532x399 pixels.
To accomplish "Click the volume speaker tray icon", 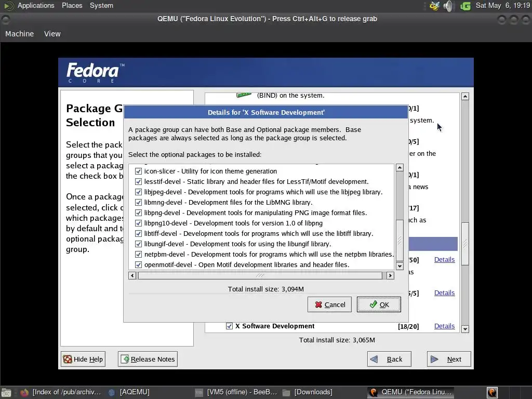I will 448,6.
